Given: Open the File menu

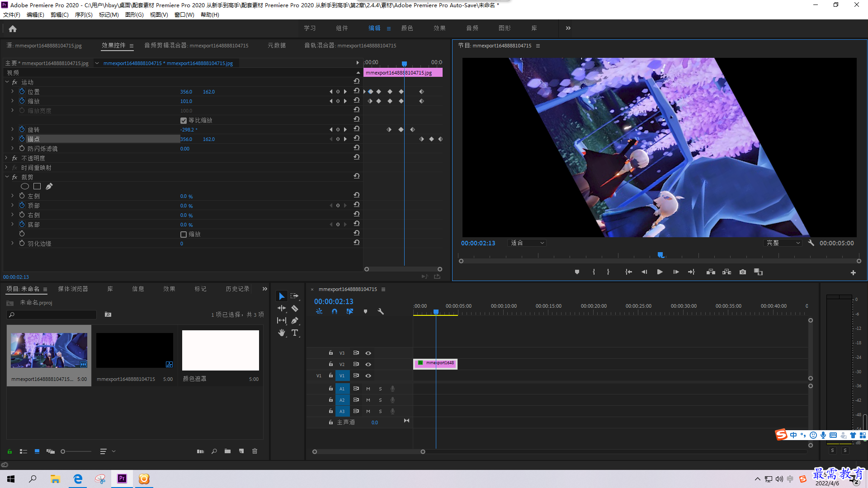Looking at the screenshot, I should 12,14.
